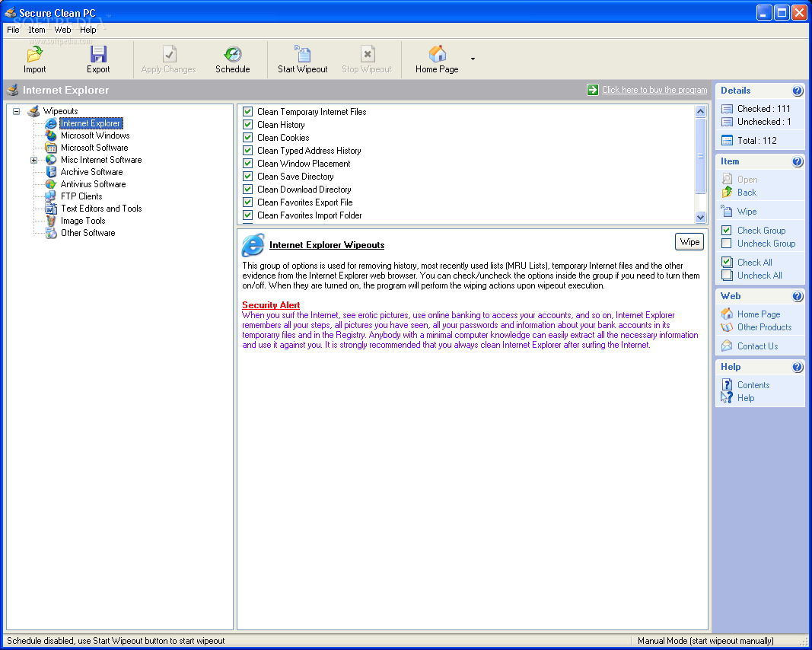Click the Contents help book icon

727,385
